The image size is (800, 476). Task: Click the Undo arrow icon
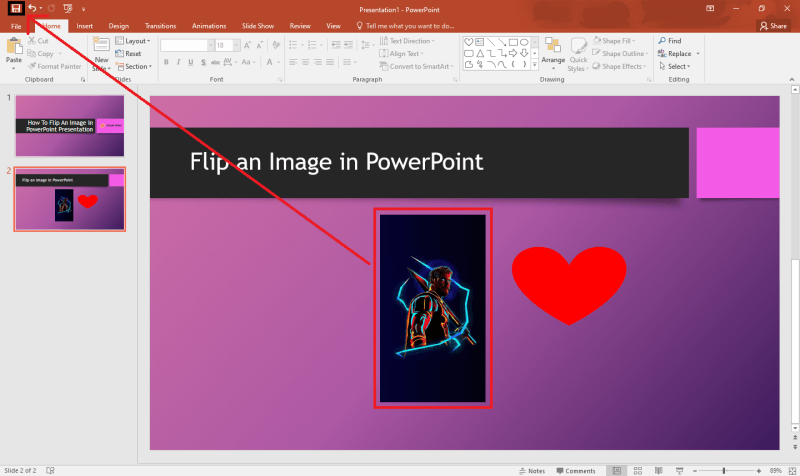32,8
